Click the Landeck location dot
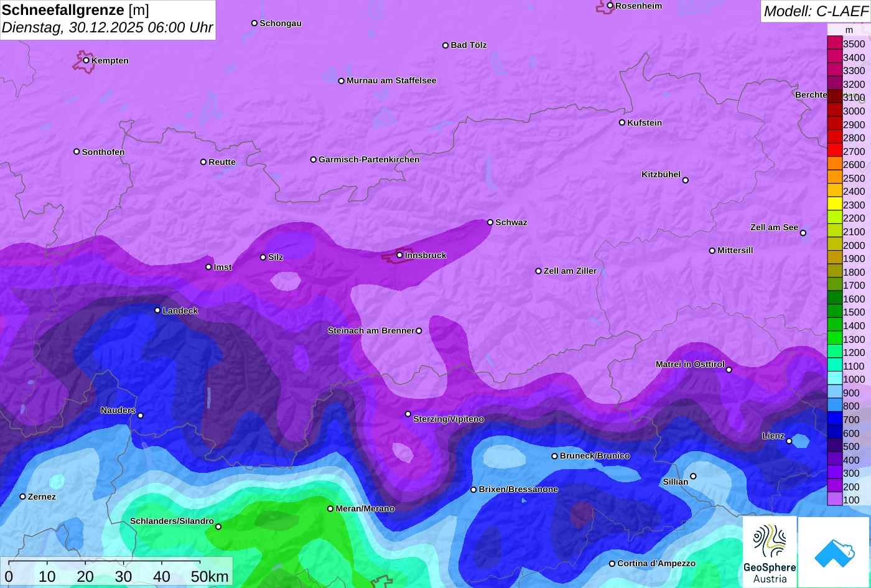 pos(157,310)
